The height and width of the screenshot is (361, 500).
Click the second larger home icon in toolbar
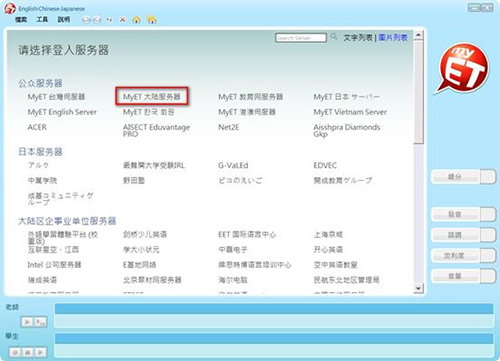[152, 20]
